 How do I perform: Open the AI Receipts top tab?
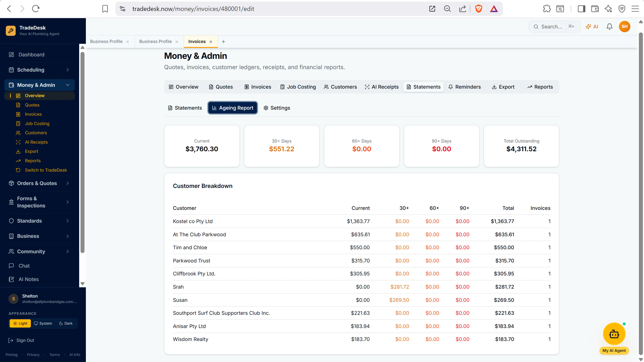(382, 87)
